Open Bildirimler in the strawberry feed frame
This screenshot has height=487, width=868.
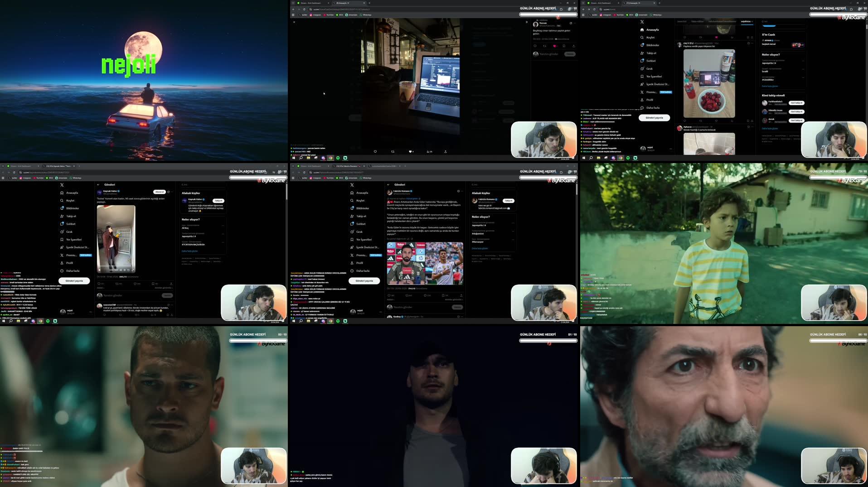[x=650, y=45]
